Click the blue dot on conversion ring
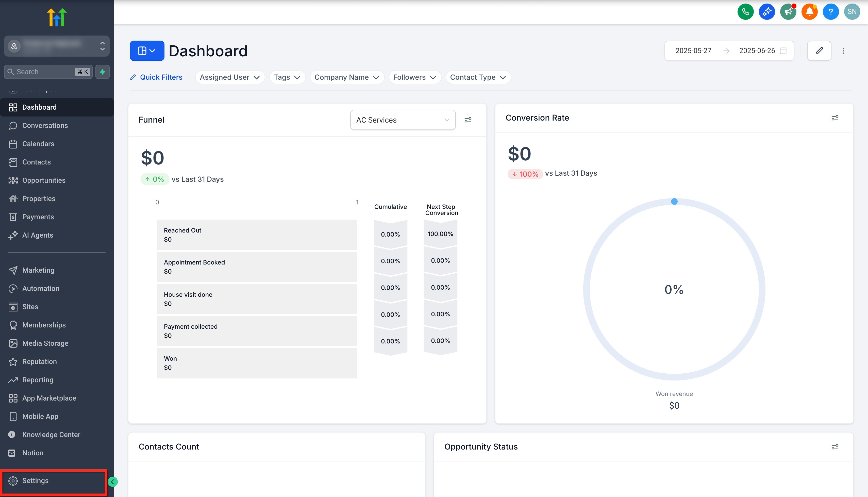Screen dimensions: 868x497 (674, 202)
